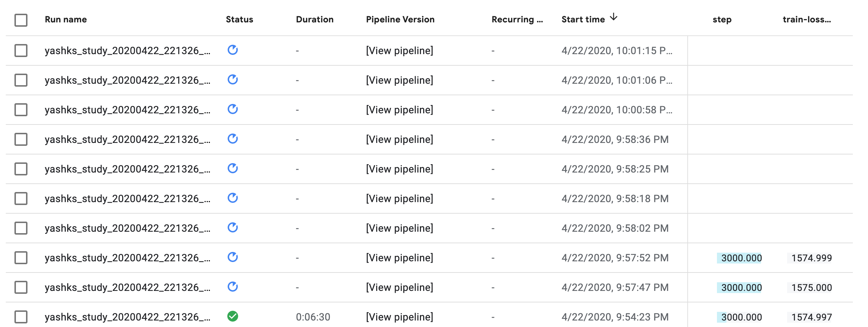868x327 pixels.
Task: Click the Run name column header
Action: pyautogui.click(x=65, y=19)
